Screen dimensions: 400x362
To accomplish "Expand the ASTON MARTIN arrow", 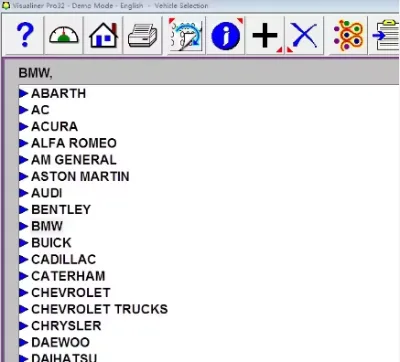I will 23,177.
